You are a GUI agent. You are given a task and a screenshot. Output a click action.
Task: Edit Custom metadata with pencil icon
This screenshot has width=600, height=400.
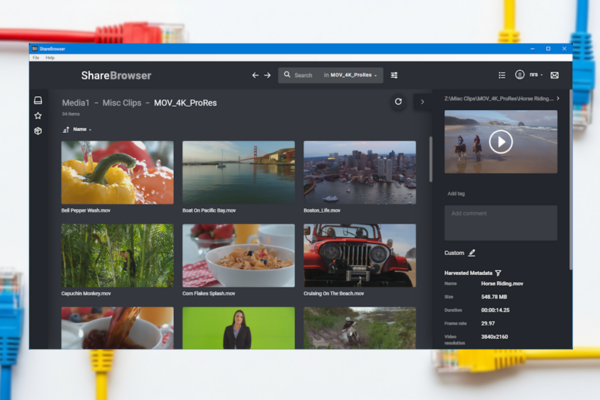[x=472, y=253]
